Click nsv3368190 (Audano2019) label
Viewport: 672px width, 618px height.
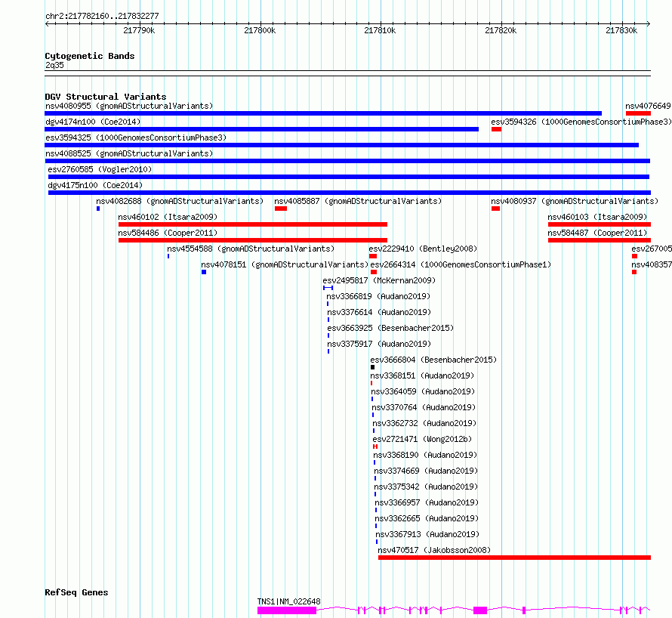tap(425, 455)
